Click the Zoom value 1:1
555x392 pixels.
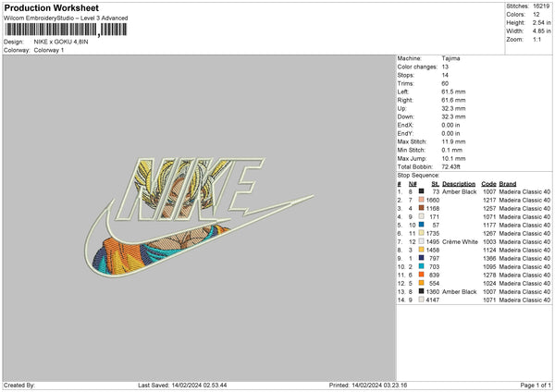click(536, 39)
